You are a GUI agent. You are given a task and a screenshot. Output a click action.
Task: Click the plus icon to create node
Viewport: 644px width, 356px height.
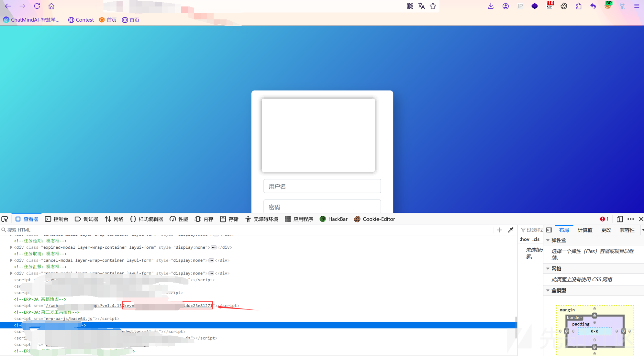[x=499, y=230]
